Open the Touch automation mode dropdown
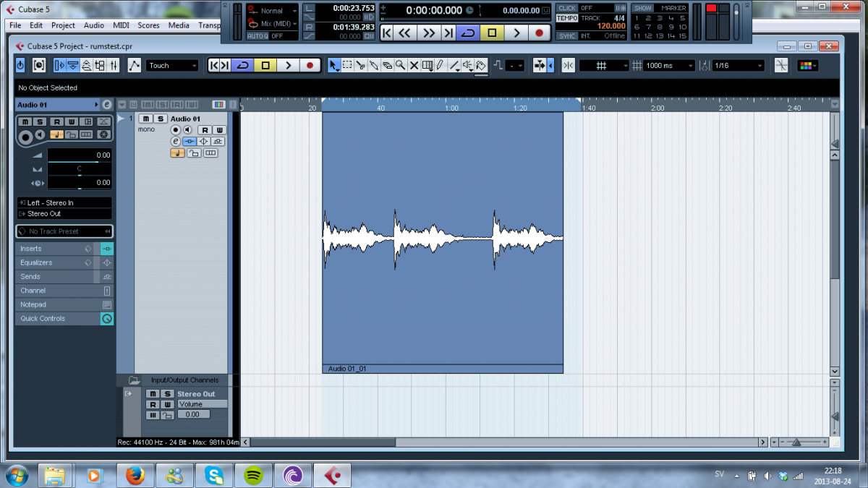The image size is (868, 488). tap(172, 65)
